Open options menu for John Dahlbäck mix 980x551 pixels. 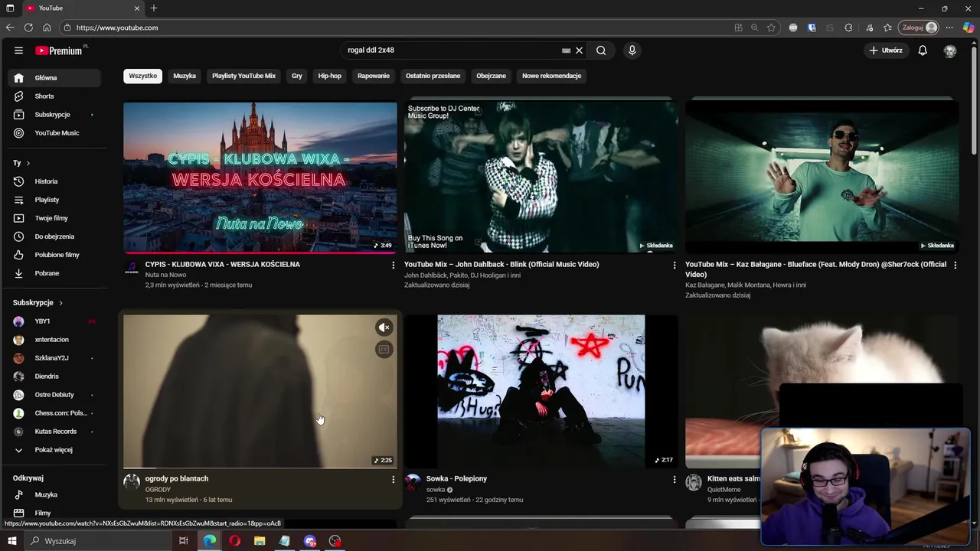[x=674, y=265]
